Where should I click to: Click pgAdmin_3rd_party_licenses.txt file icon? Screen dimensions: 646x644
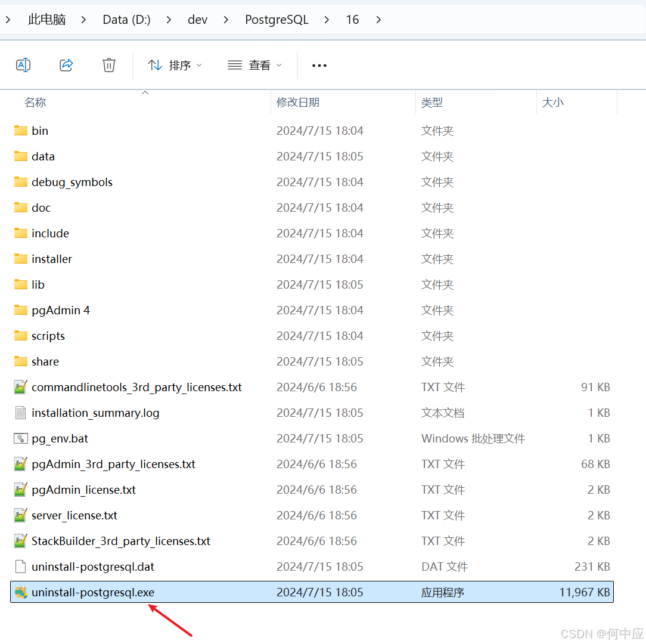pos(21,464)
